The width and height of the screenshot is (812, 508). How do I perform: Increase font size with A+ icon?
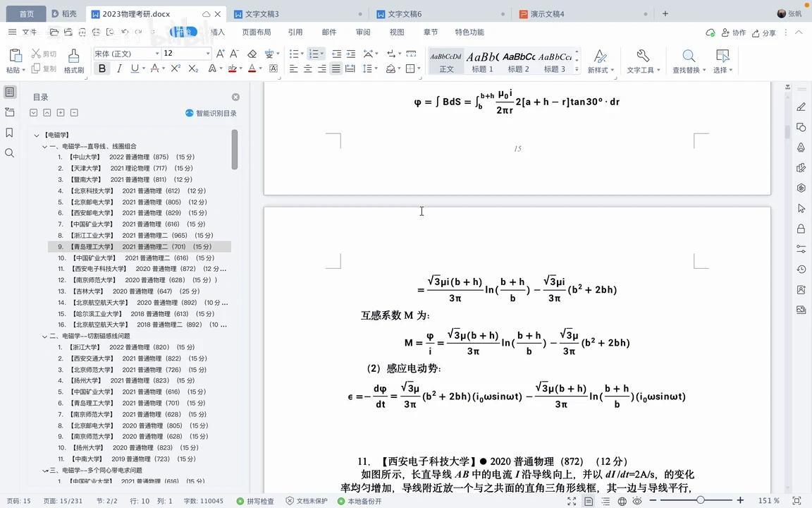point(220,54)
